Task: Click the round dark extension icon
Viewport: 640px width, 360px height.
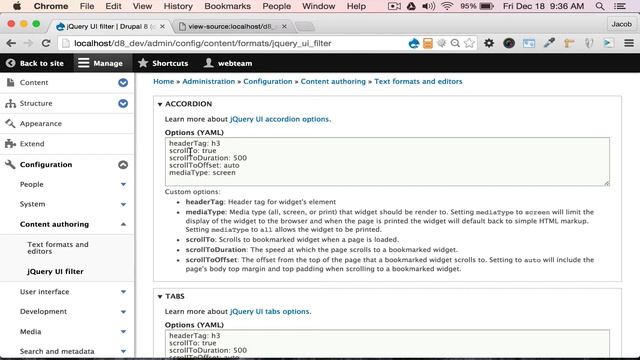Action: point(509,43)
